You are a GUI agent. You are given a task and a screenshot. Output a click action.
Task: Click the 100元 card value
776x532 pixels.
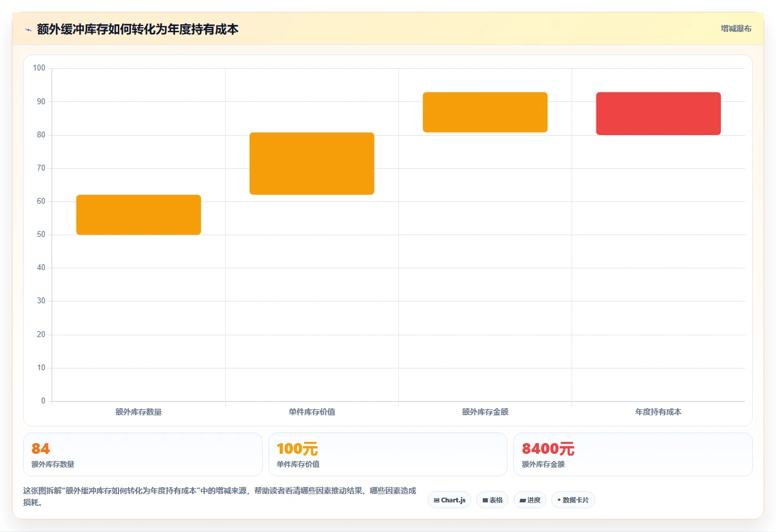[x=297, y=448]
